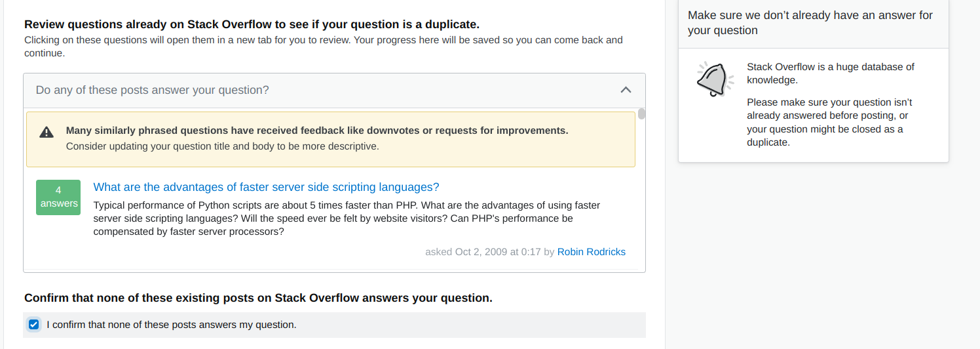This screenshot has height=349, width=980.
Task: Toggle the 'I confirm that none' checkbox
Action: [34, 324]
